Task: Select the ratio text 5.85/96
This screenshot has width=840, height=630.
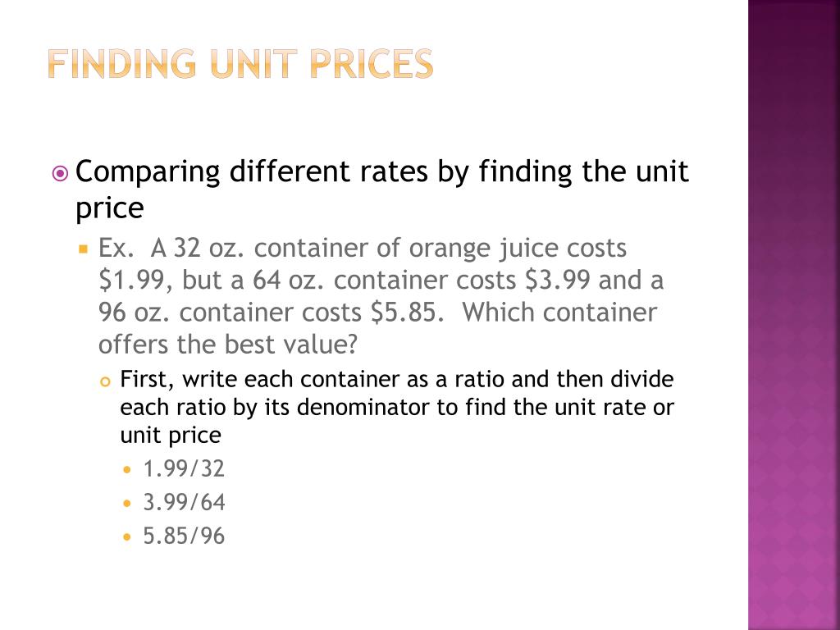Action: pos(184,536)
